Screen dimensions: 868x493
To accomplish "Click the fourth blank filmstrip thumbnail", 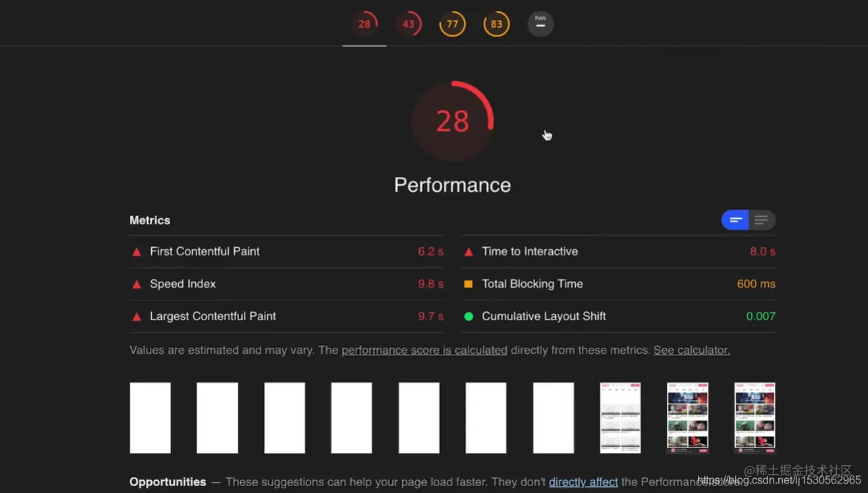I will point(352,418).
